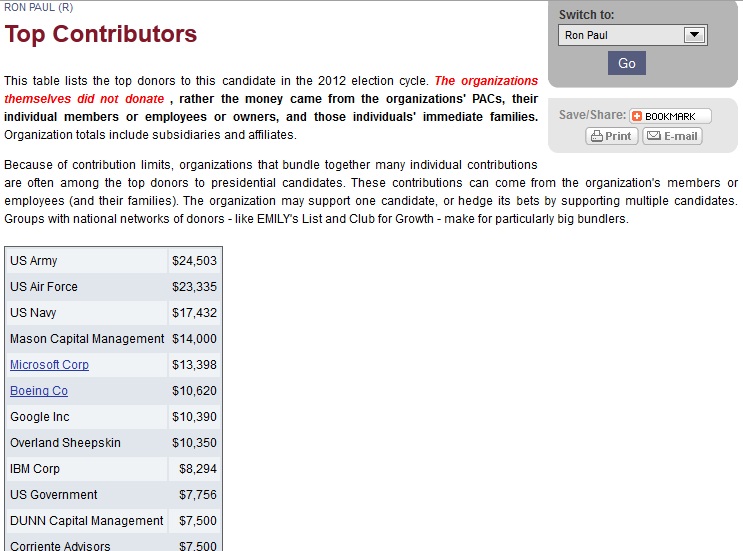Viewport: 743px width, 551px height.
Task: Select the US Army table row
Action: tap(34, 261)
